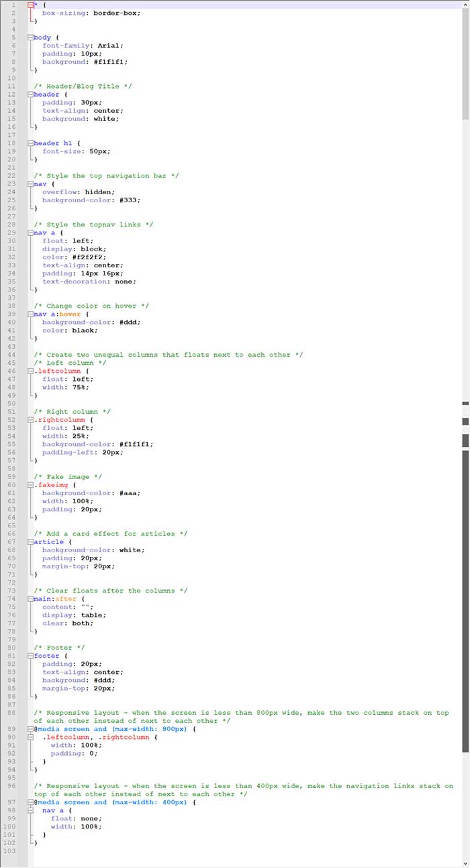This screenshot has height=868, width=470.
Task: Collapse the nav a:hover rule fold marker
Action: tap(30, 314)
